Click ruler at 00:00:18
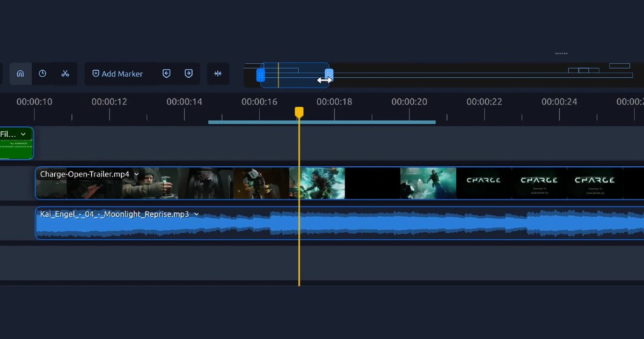Viewport: 644px width, 339px height. click(334, 101)
